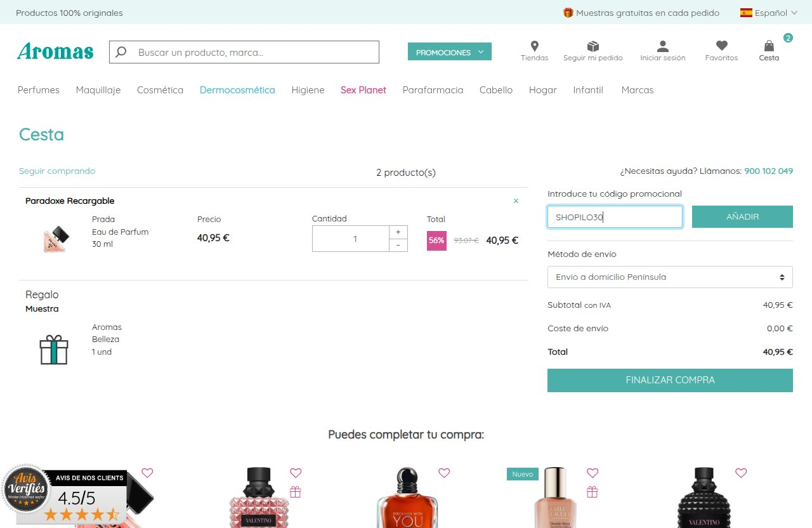Click the Prada Paradoxe perfume thumbnail
Screen dimensions: 812x528
pyautogui.click(x=55, y=239)
